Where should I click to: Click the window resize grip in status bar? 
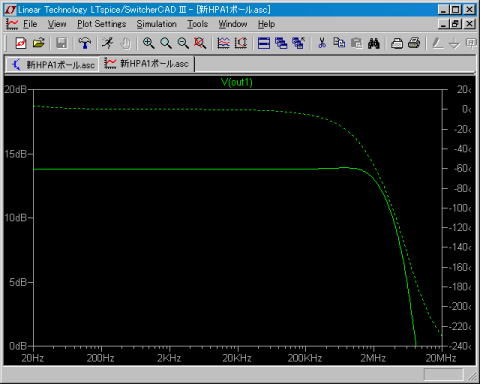click(x=472, y=376)
